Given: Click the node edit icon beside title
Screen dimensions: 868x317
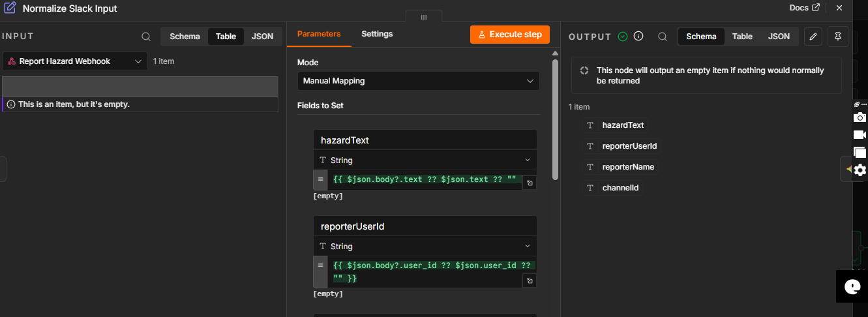Looking at the screenshot, I should coord(10,8).
